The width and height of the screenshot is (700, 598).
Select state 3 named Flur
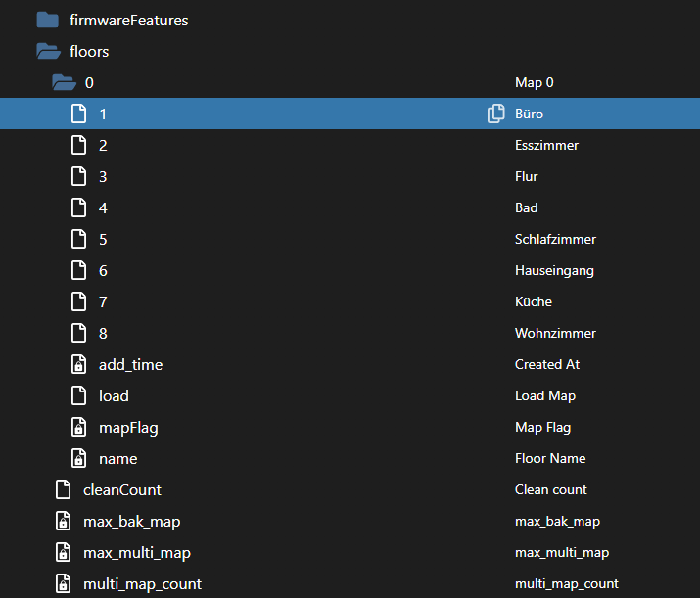(x=103, y=176)
